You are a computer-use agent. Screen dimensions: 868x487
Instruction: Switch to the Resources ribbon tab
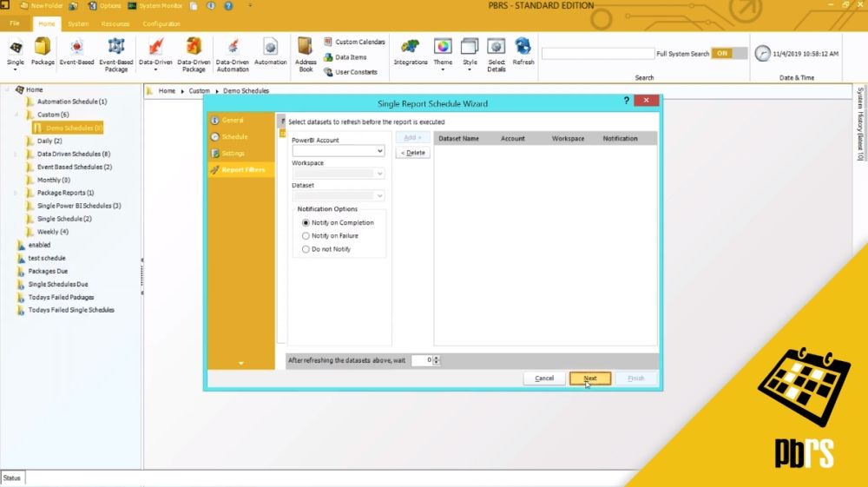pyautogui.click(x=115, y=23)
